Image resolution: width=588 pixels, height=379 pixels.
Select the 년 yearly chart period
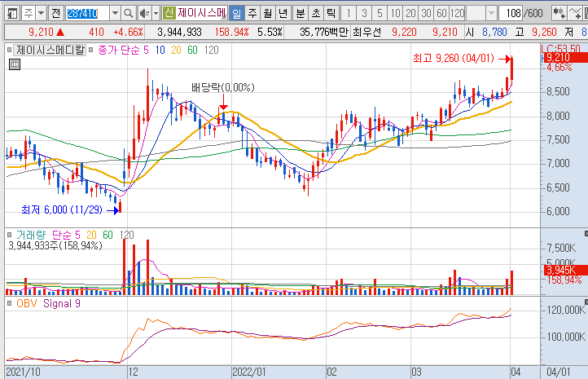coord(283,14)
